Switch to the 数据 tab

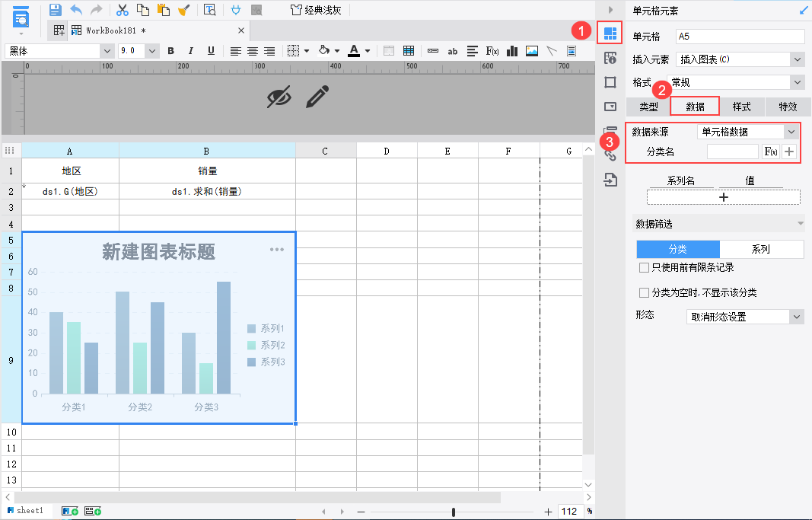[695, 107]
